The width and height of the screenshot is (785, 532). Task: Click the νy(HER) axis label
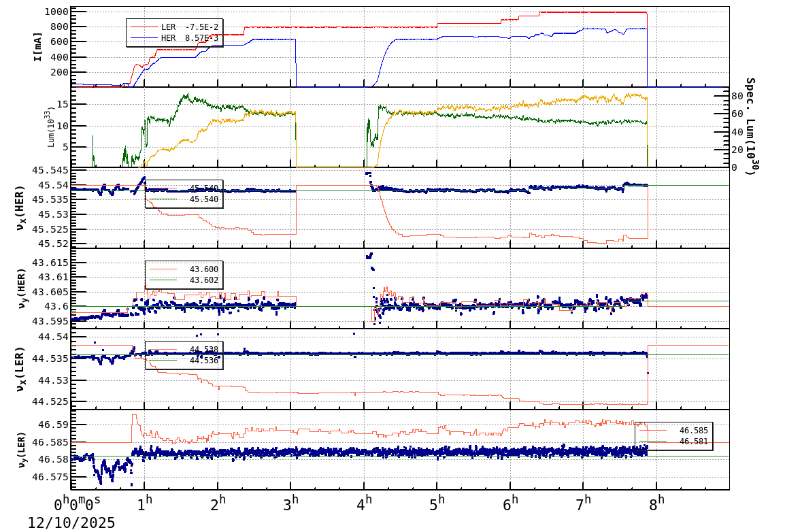point(22,288)
